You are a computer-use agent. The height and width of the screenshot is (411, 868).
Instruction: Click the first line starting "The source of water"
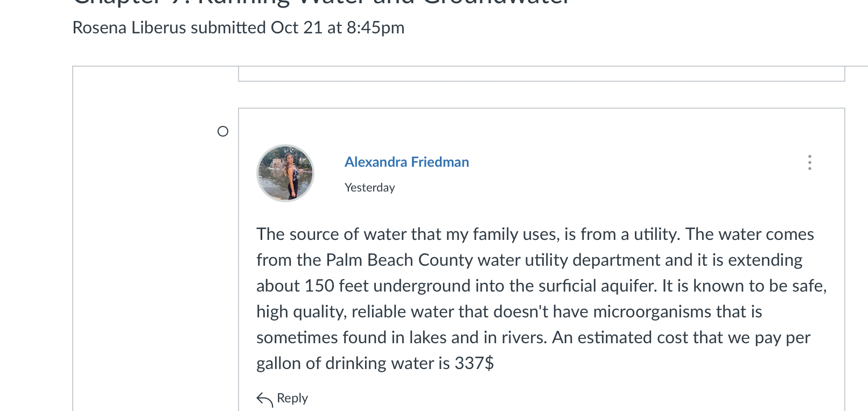click(x=535, y=234)
